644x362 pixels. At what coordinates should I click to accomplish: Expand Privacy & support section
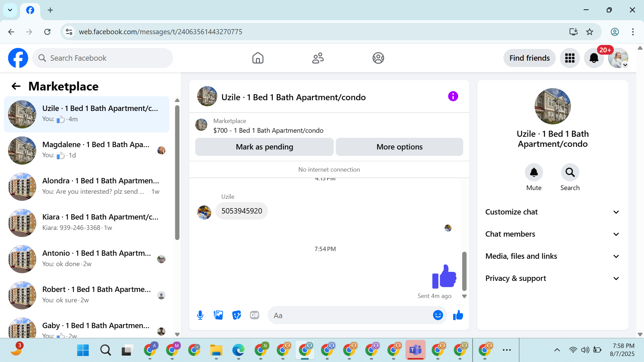point(552,278)
